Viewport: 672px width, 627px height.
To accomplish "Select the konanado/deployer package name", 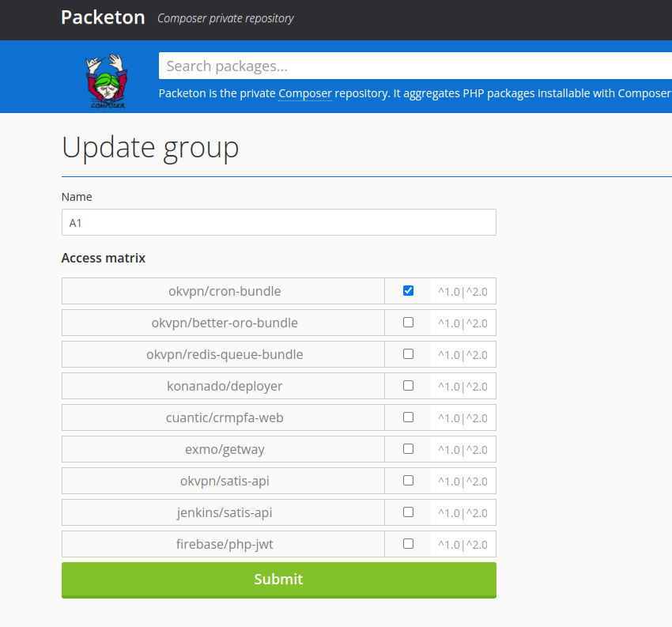I will pyautogui.click(x=225, y=386).
